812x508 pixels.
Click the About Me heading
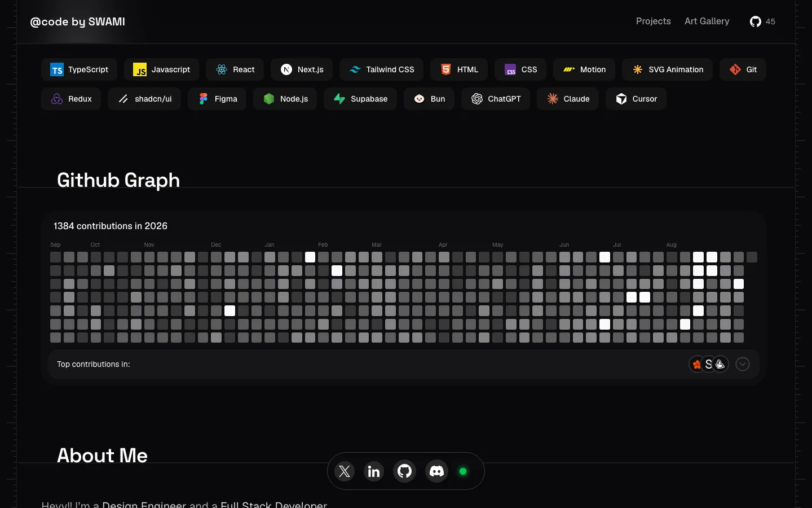click(102, 456)
